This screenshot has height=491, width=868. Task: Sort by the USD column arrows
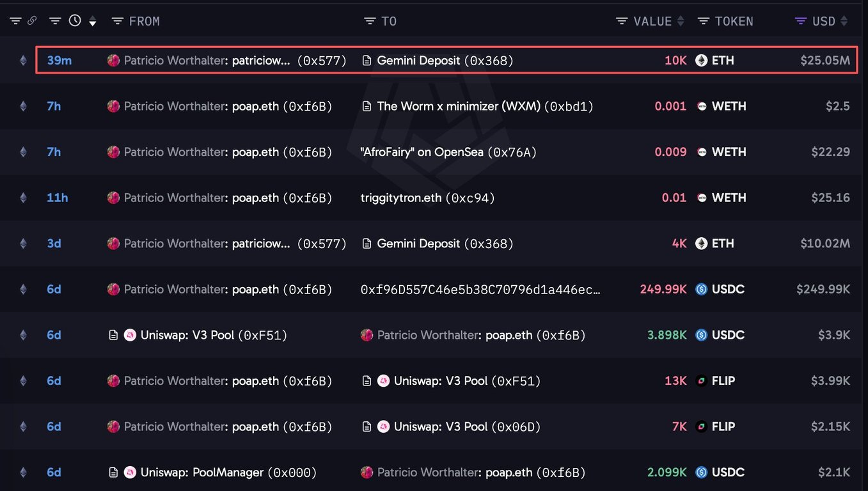[844, 21]
